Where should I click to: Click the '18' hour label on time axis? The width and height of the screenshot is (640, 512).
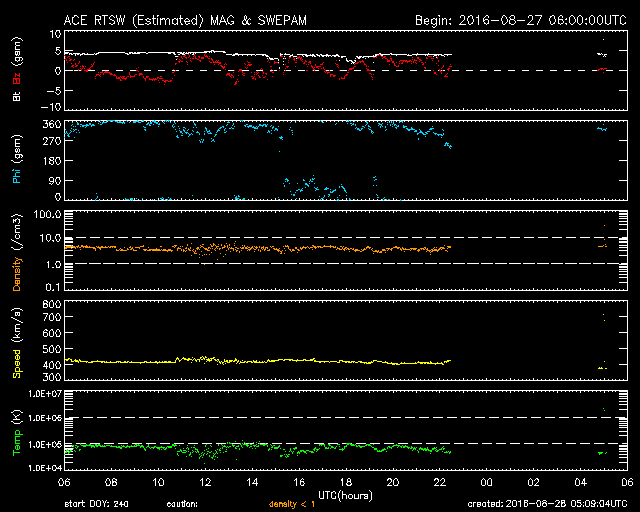[346, 483]
